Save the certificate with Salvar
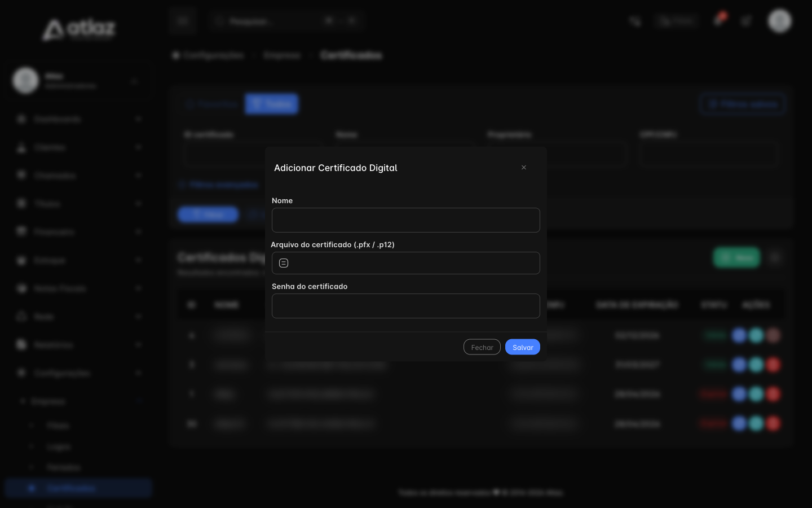812x508 pixels. click(523, 347)
